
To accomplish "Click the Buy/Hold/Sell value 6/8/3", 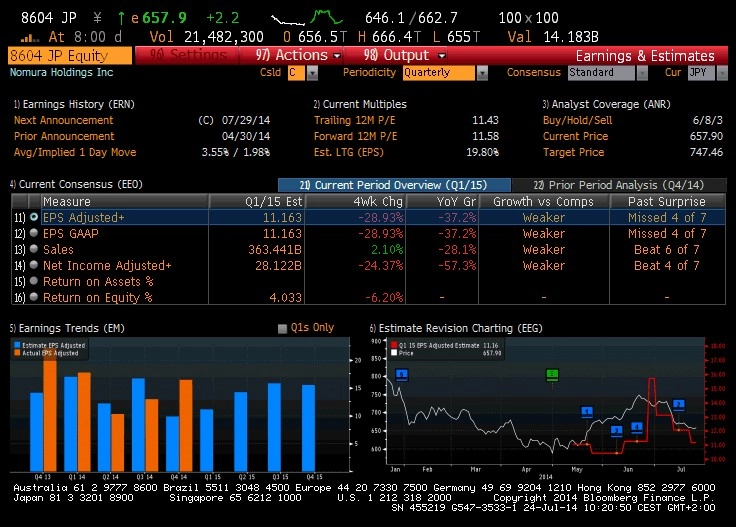I will (708, 120).
